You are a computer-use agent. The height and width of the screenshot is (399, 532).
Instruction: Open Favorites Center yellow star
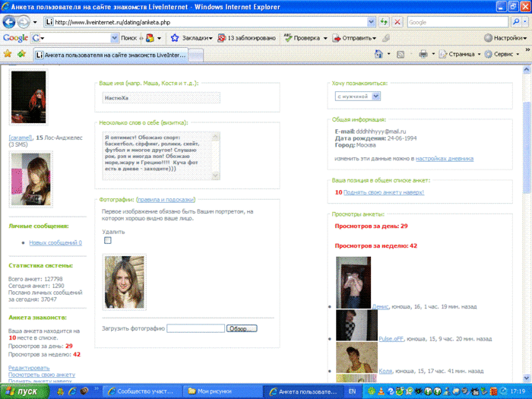[8, 54]
